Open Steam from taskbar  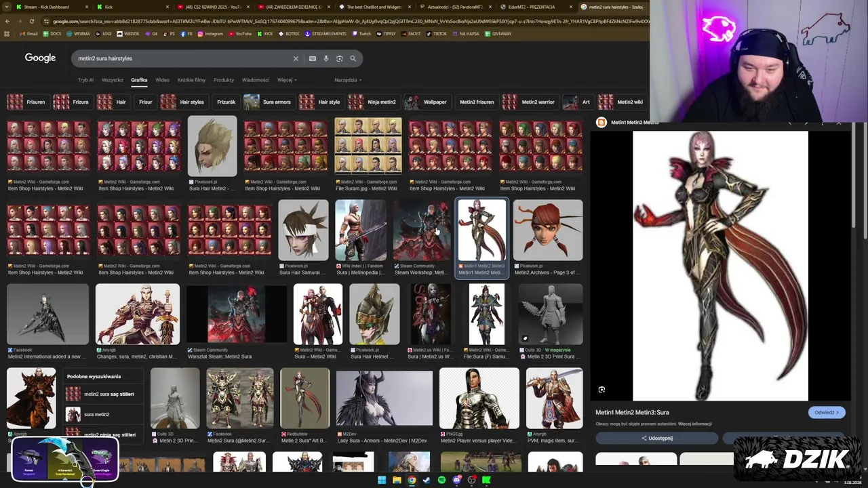(427, 480)
